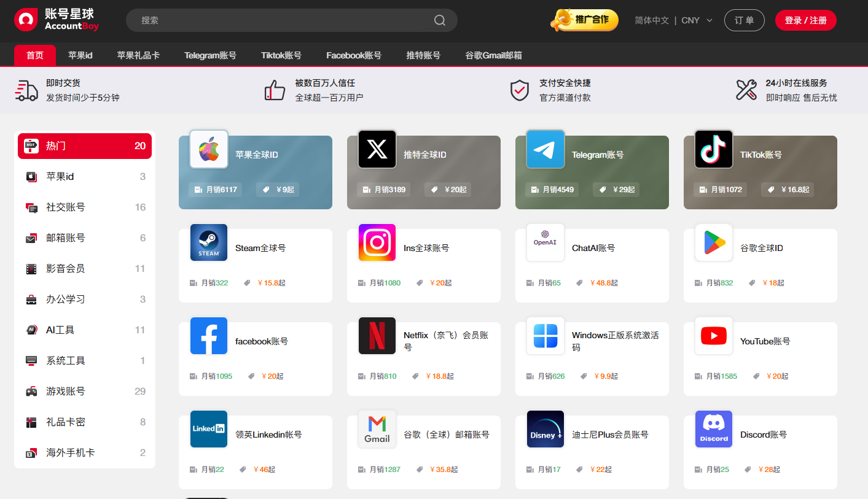Choose the Discord account icon
The image size is (868, 499).
pyautogui.click(x=714, y=429)
